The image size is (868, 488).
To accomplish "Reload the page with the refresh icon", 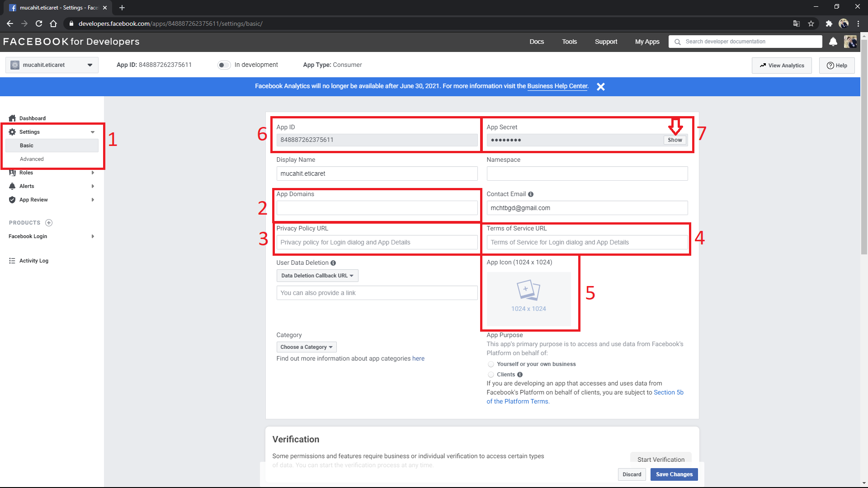I will [39, 23].
